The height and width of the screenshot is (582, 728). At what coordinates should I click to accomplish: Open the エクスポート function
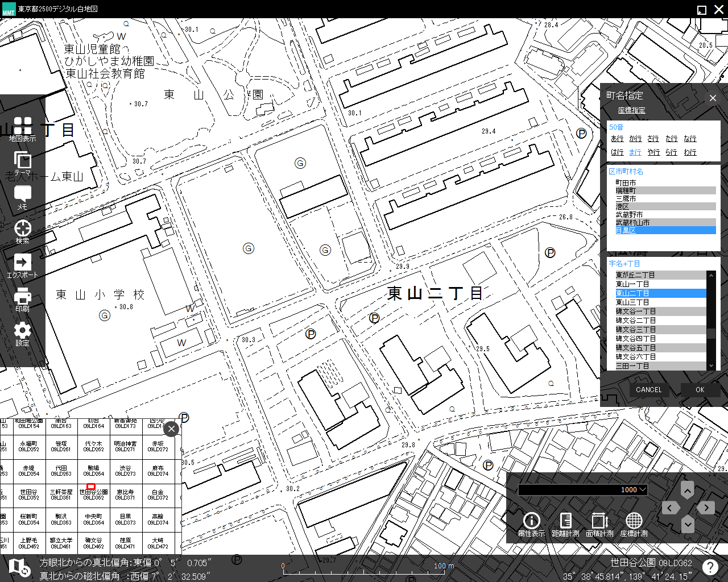coord(22,263)
